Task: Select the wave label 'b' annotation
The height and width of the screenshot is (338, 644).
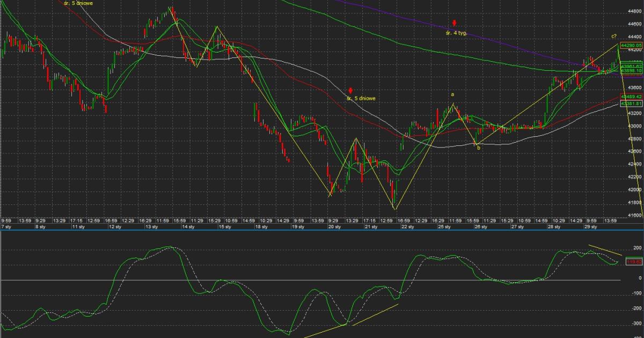Action: pyautogui.click(x=478, y=148)
